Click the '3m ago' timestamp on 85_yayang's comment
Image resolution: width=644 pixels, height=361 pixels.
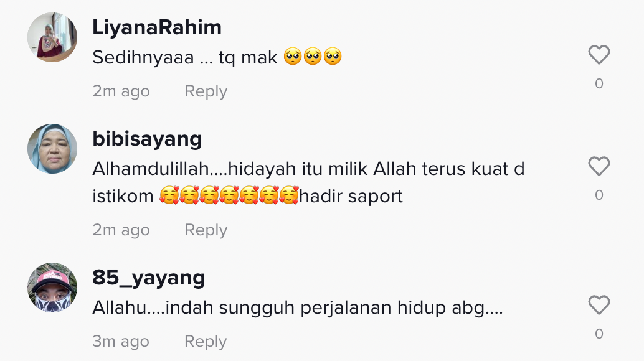tap(121, 341)
